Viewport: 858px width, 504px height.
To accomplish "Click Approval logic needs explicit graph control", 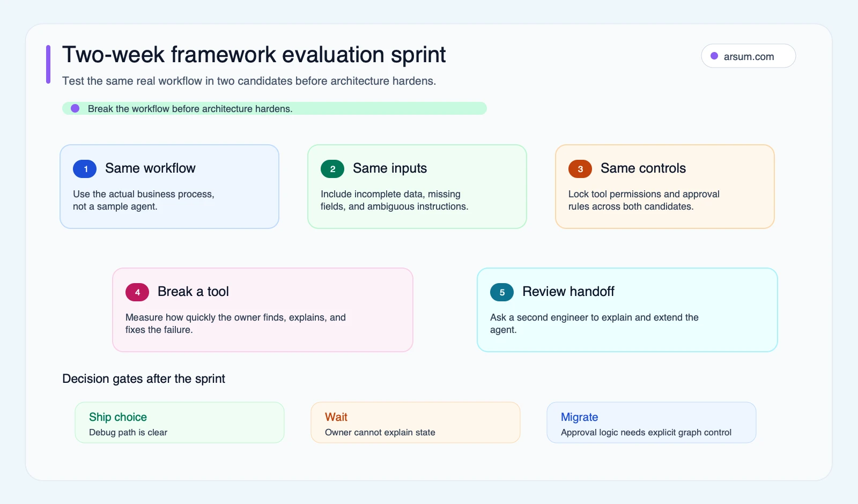I will (x=646, y=432).
